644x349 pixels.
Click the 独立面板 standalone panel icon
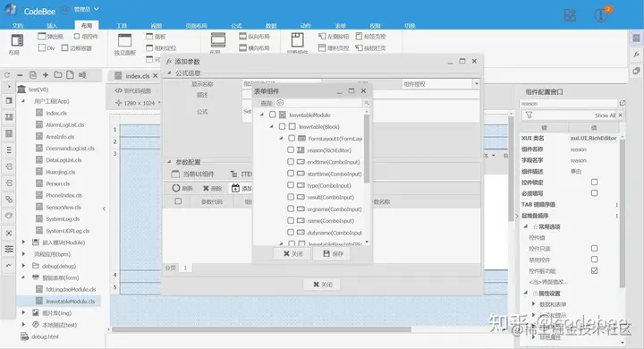tap(124, 40)
